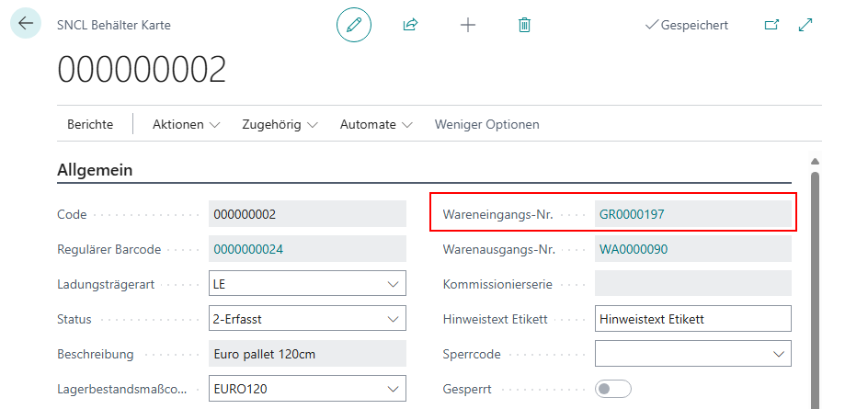Open the Wareneingangs-Nr. link GR0000197
The width and height of the screenshot is (868, 409).
[632, 214]
